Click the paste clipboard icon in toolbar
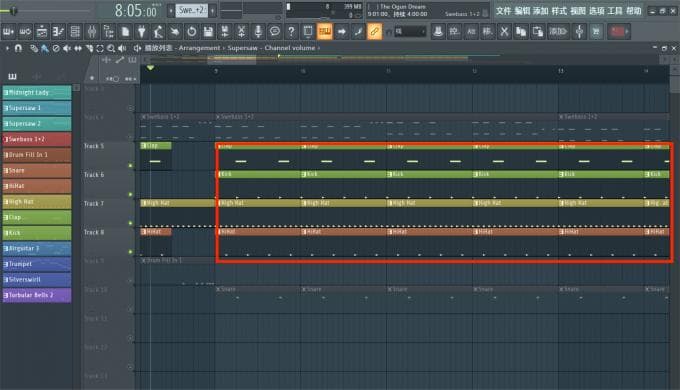680x390 pixels. coord(537,31)
